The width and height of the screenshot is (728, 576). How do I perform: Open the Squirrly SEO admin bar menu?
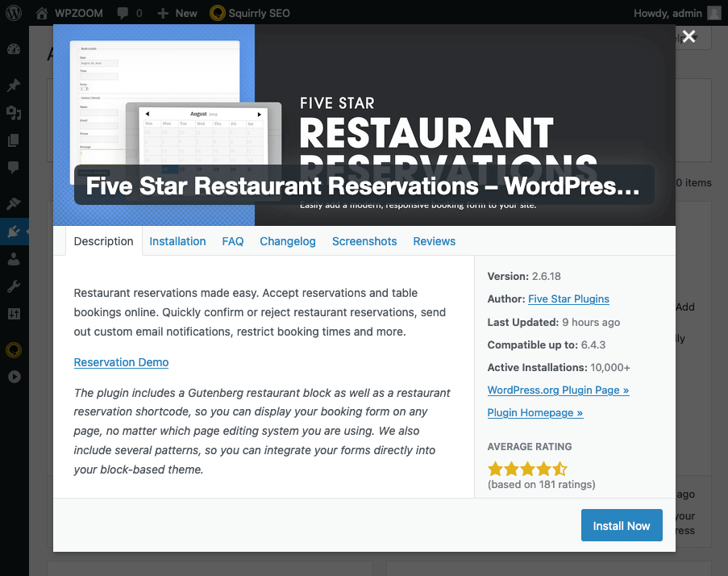pos(250,13)
